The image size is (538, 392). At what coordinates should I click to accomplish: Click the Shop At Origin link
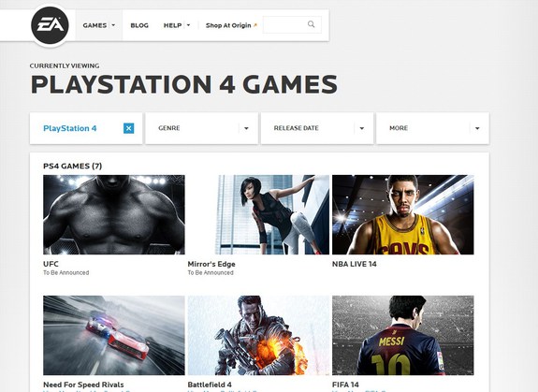click(228, 25)
